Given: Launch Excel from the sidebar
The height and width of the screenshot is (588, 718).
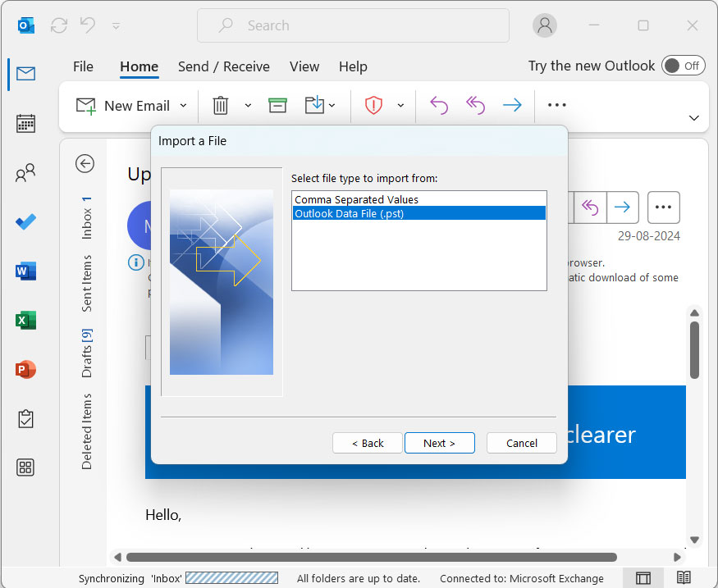Looking at the screenshot, I should tap(25, 320).
